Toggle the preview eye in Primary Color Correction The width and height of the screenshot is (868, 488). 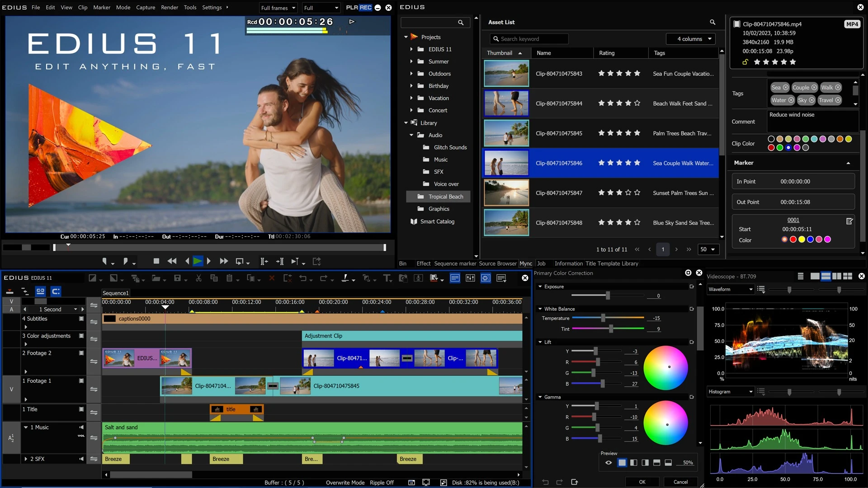pos(609,463)
